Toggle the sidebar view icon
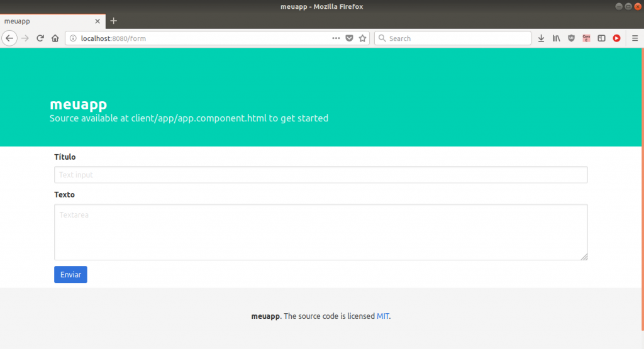The height and width of the screenshot is (349, 644). (601, 38)
